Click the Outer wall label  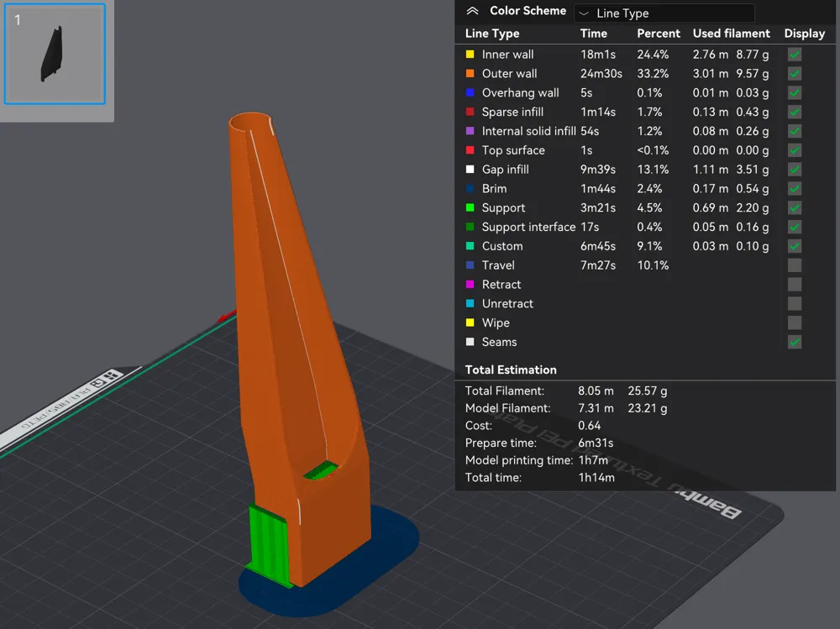[509, 73]
